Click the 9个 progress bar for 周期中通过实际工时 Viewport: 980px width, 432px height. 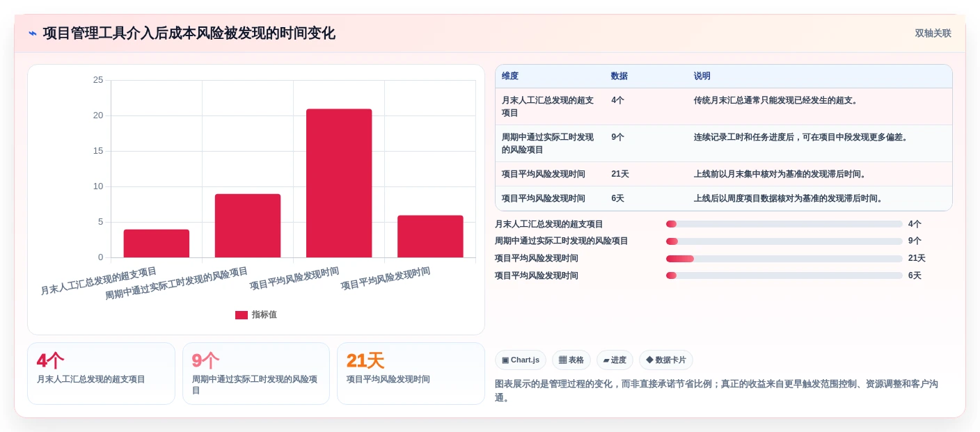pos(784,241)
